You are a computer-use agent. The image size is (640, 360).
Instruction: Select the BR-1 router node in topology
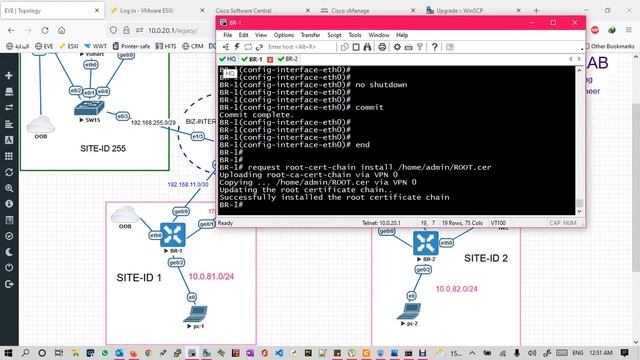(x=173, y=235)
